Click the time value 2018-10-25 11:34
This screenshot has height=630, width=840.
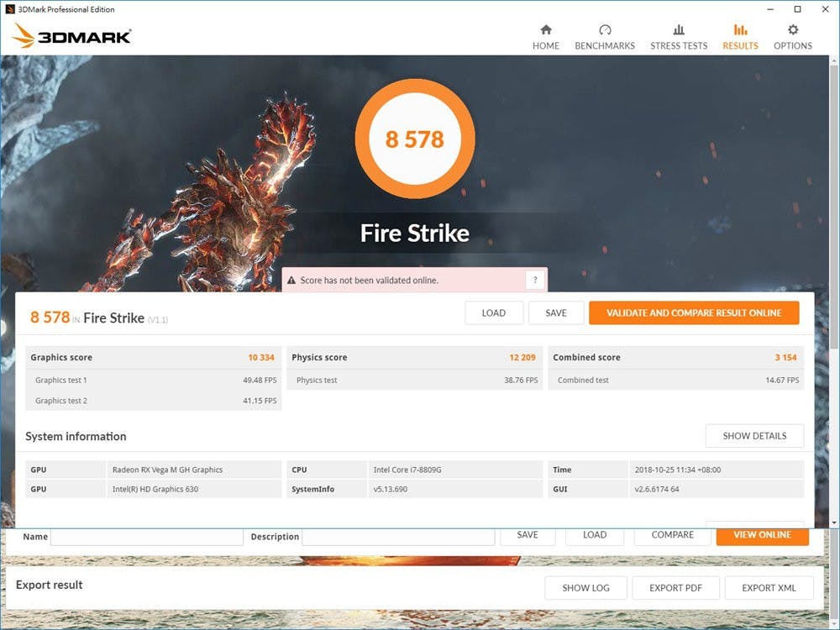coord(678,470)
